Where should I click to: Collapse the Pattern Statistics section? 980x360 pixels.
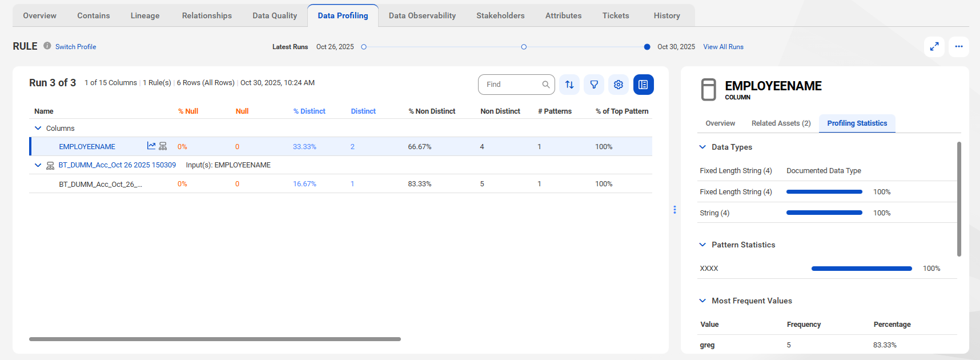(702, 245)
